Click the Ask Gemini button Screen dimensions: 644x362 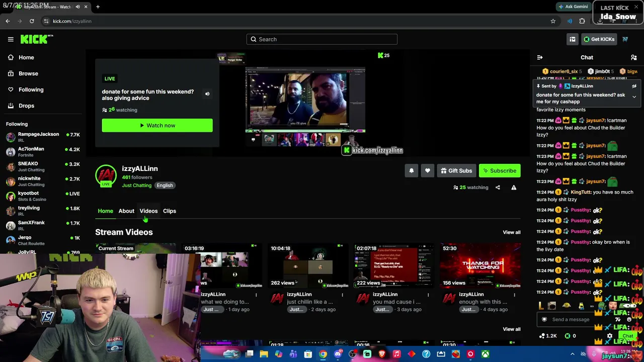pyautogui.click(x=573, y=7)
